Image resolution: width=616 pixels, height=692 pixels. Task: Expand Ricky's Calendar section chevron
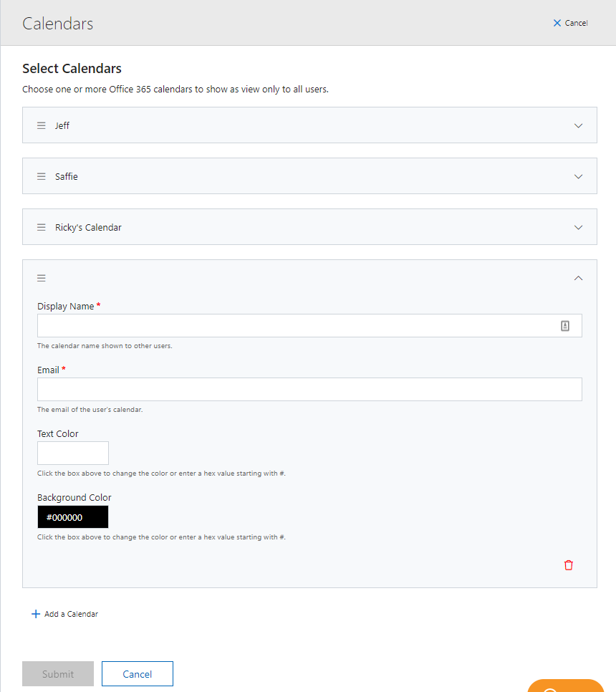pos(578,228)
